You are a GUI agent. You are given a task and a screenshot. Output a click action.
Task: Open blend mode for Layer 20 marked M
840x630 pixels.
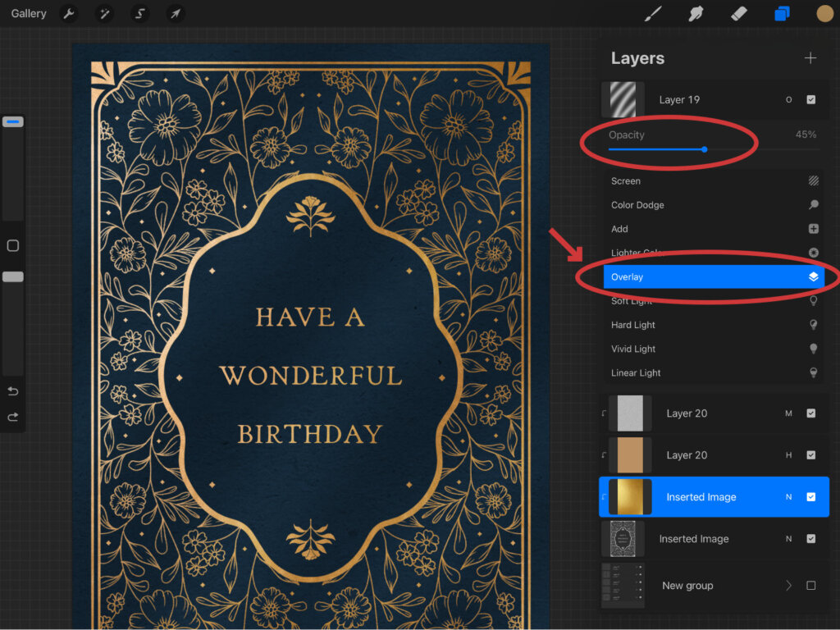click(788, 413)
